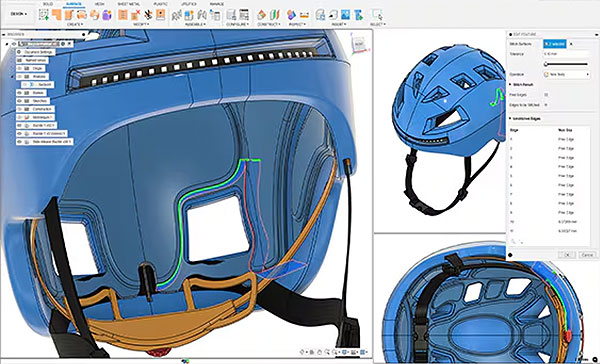600x364 pixels.
Task: Select the Create Sketch tool icon
Action: (x=44, y=15)
